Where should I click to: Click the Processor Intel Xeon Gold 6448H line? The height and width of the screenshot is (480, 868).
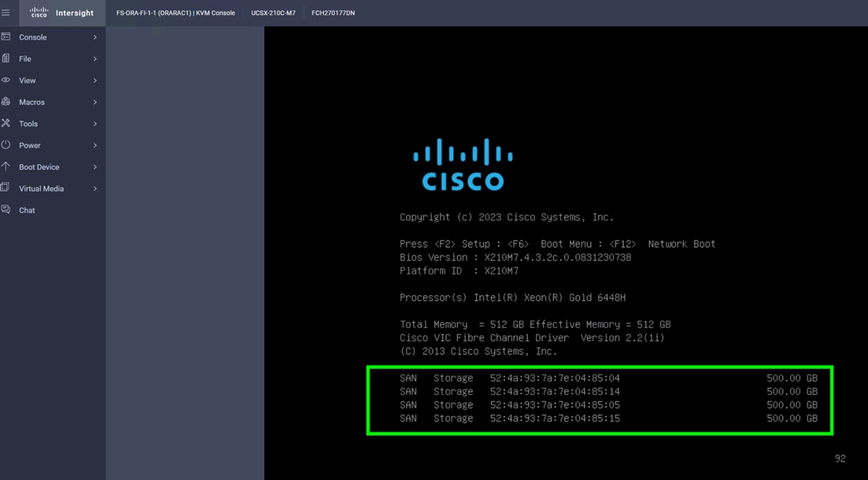tap(513, 298)
